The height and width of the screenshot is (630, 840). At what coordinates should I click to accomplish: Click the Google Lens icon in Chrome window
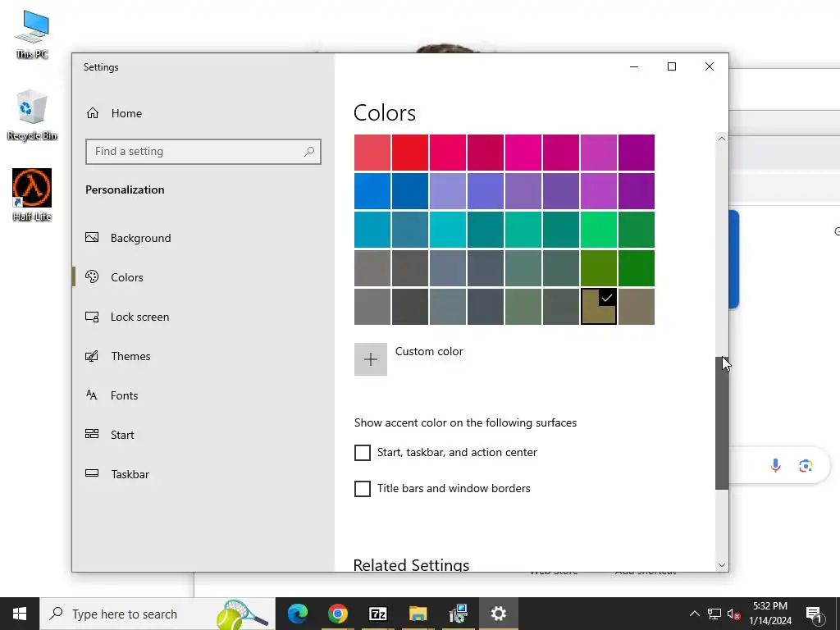click(x=806, y=466)
